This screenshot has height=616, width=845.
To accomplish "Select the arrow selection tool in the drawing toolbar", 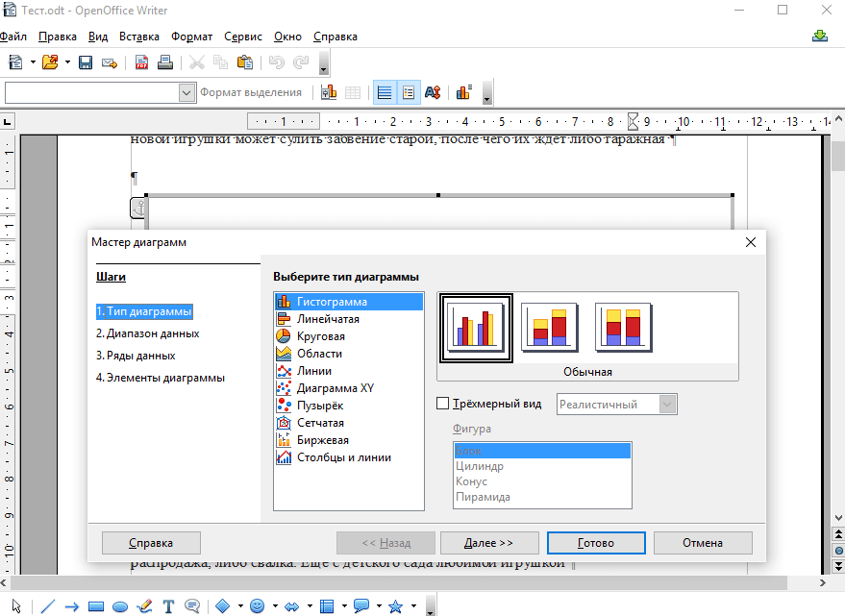I will click(x=16, y=606).
